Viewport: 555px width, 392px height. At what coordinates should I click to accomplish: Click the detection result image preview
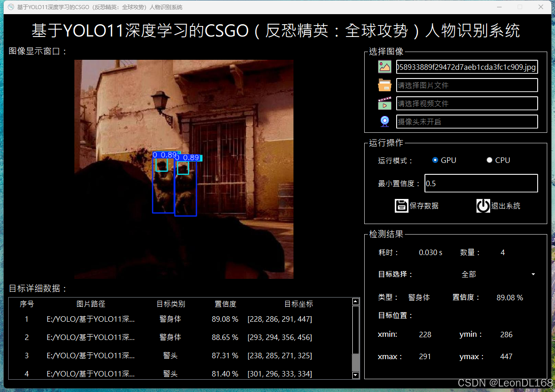click(x=184, y=169)
